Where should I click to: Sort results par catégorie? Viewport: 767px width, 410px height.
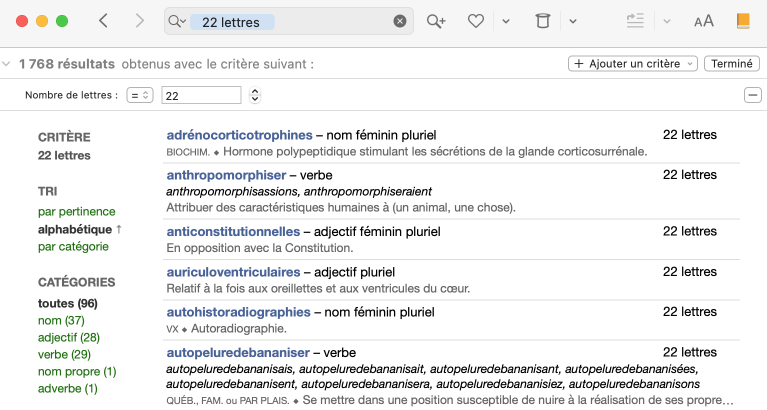[73, 246]
